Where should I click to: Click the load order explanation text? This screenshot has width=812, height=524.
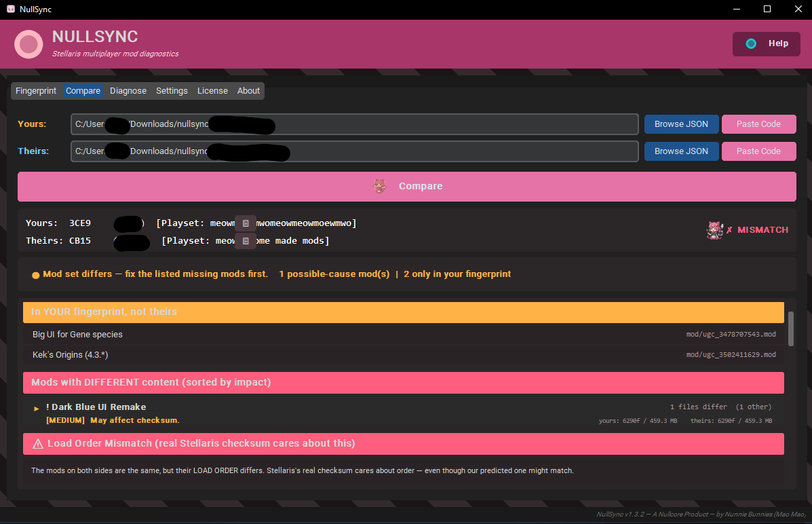pos(303,470)
